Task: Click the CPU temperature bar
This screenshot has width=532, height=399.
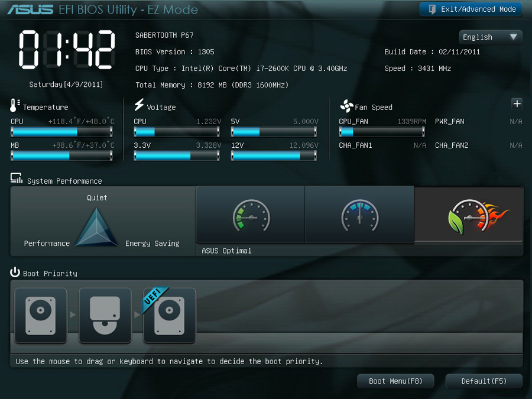Action: tap(61, 132)
